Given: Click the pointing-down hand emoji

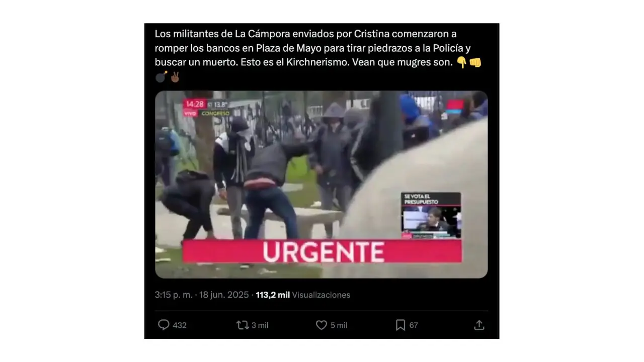Looking at the screenshot, I should coord(461,63).
